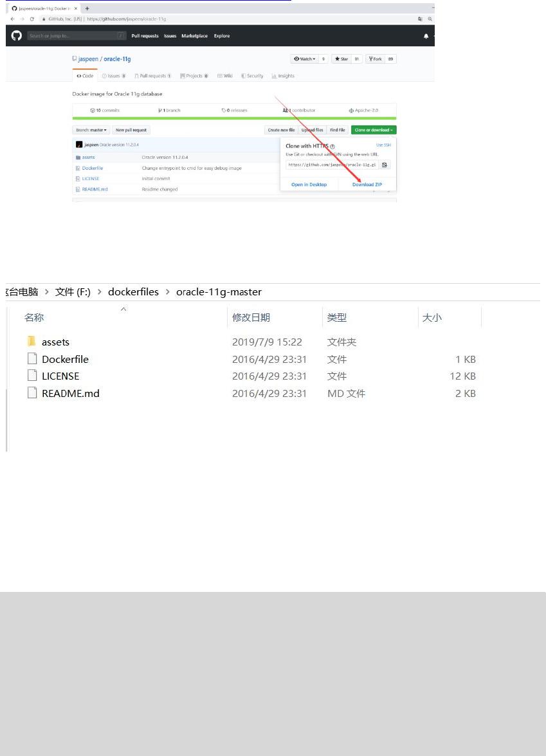Click the assets folder icon in Explorer
The width and height of the screenshot is (546, 756).
[32, 342]
